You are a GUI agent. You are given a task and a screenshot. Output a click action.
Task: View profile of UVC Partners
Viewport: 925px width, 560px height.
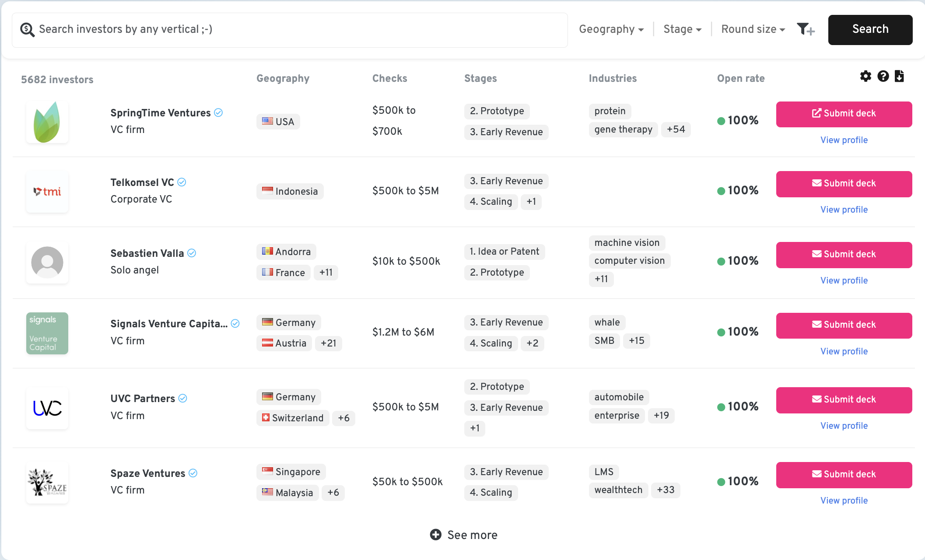pos(844,426)
